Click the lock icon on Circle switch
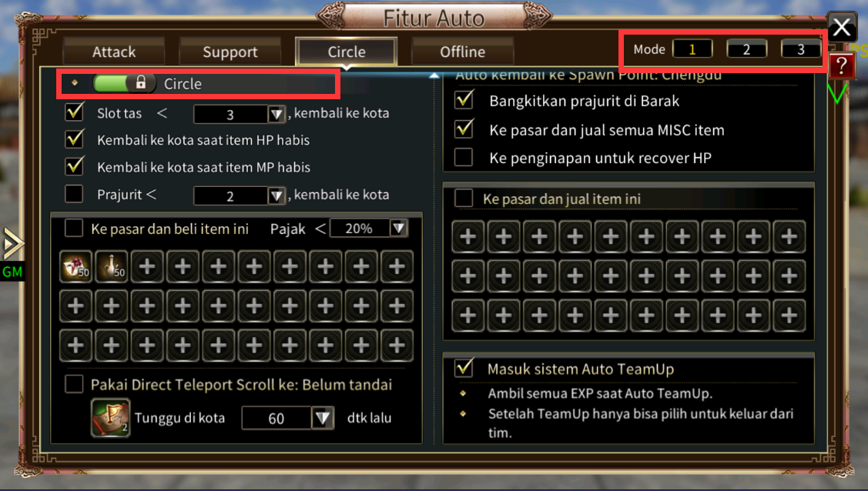Image resolution: width=868 pixels, height=491 pixels. coord(141,83)
